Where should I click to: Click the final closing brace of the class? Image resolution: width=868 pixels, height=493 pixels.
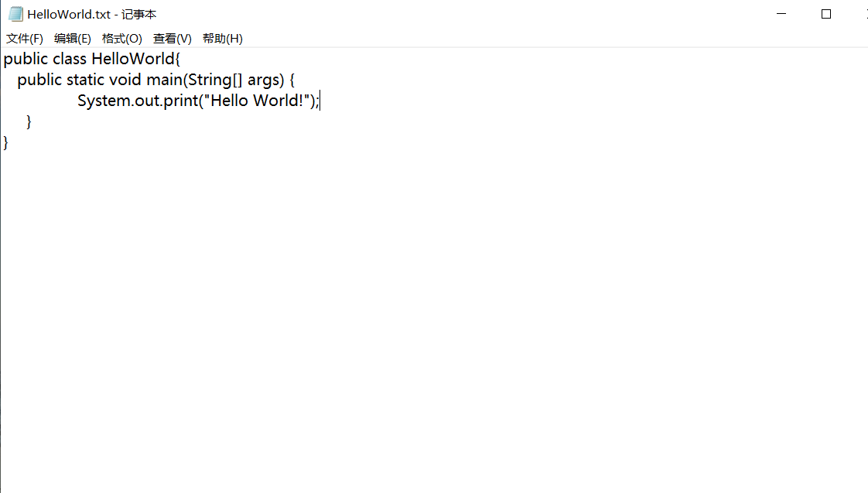point(5,143)
